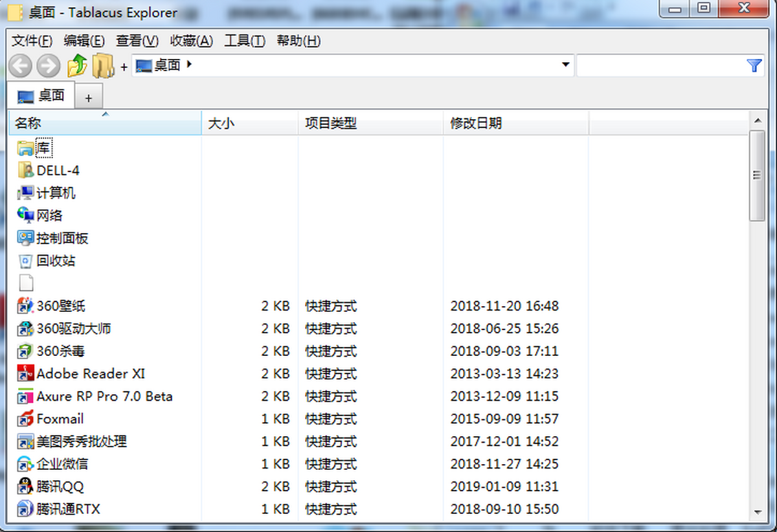
Task: Open the address bar dropdown arrow
Action: 565,65
